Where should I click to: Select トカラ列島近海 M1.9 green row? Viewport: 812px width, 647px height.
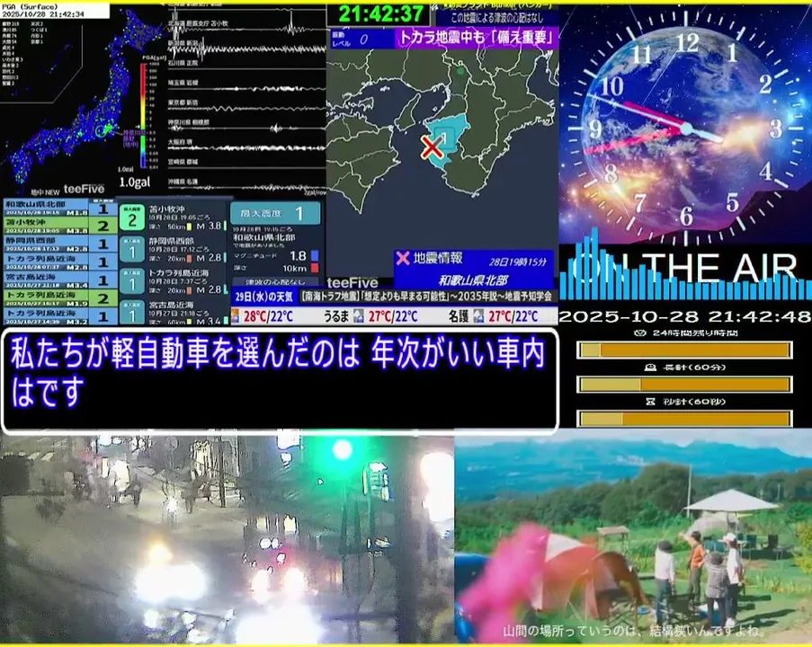[x=60, y=298]
